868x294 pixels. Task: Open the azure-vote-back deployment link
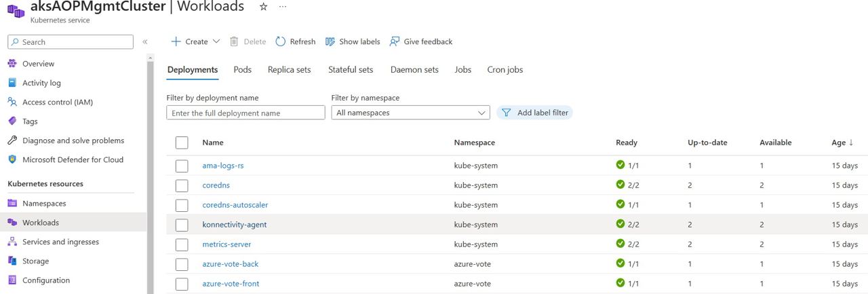(x=230, y=264)
